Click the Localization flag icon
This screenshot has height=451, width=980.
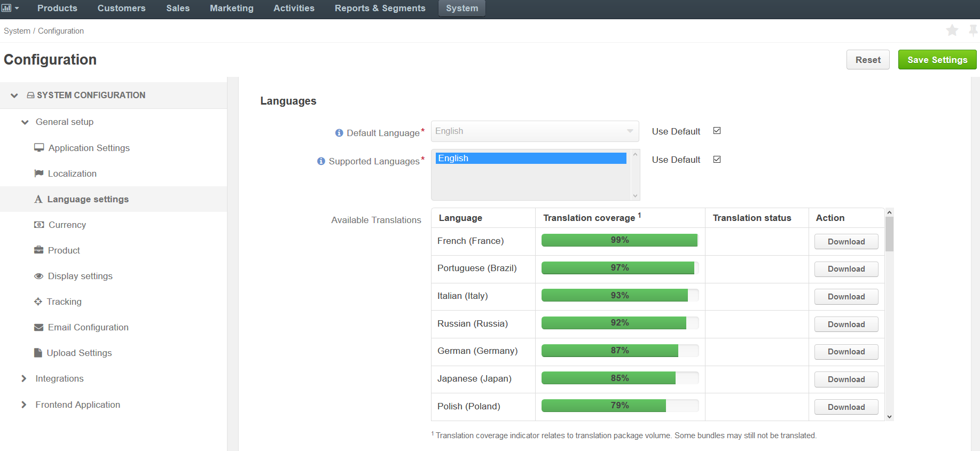tap(38, 173)
